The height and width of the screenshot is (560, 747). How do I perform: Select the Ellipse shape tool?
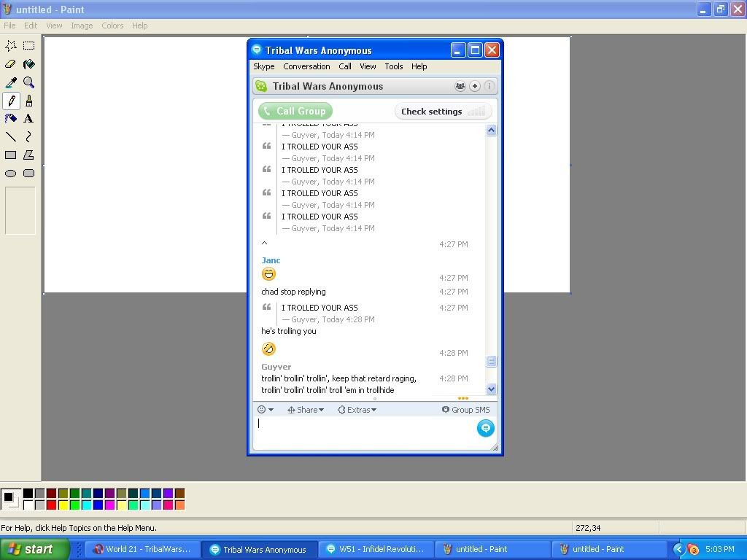click(10, 174)
